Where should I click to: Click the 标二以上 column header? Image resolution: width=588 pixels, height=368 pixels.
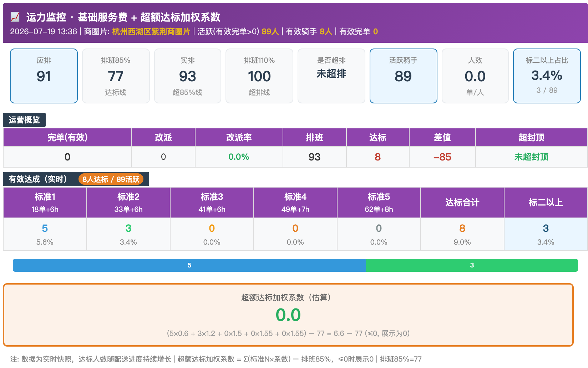[x=546, y=203]
